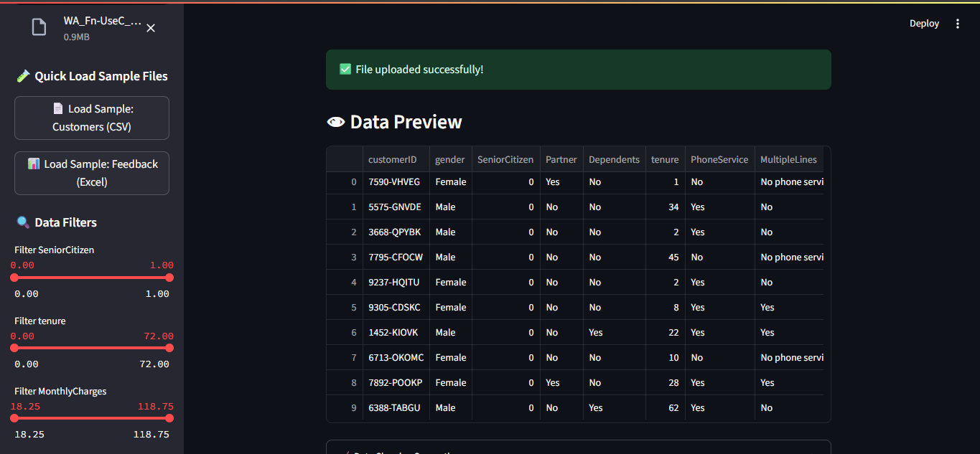This screenshot has height=454, width=980.
Task: Click the uploaded file document icon
Action: pyautogui.click(x=38, y=27)
